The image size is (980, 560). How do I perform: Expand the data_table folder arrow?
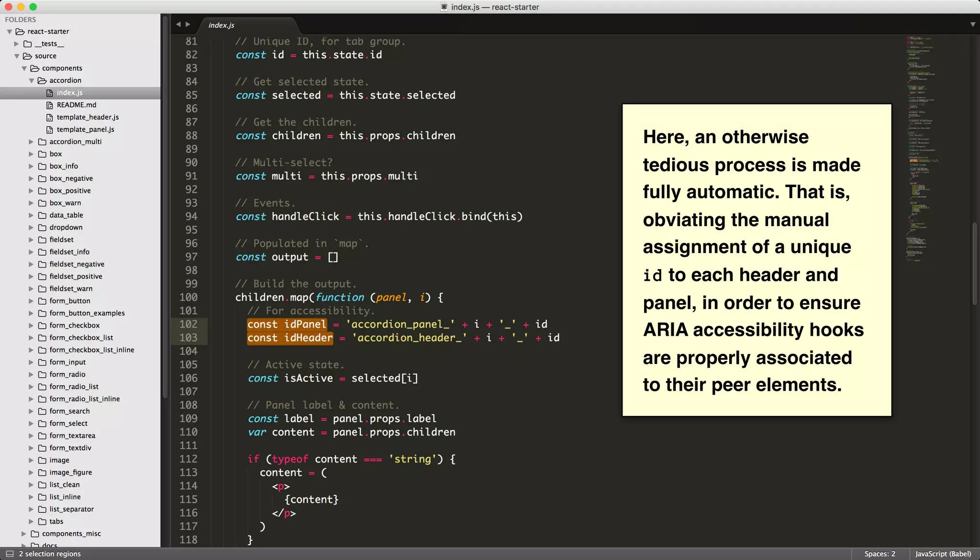[x=31, y=215]
